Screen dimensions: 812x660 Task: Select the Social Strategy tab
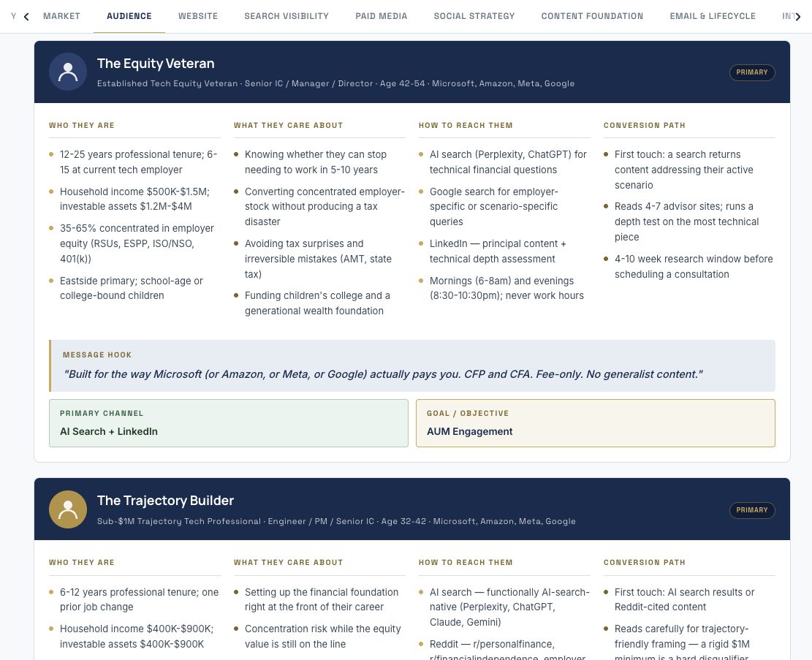tap(474, 16)
